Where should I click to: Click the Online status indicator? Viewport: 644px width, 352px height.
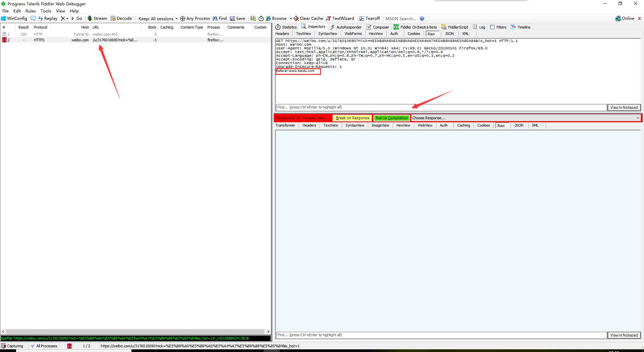(x=625, y=18)
